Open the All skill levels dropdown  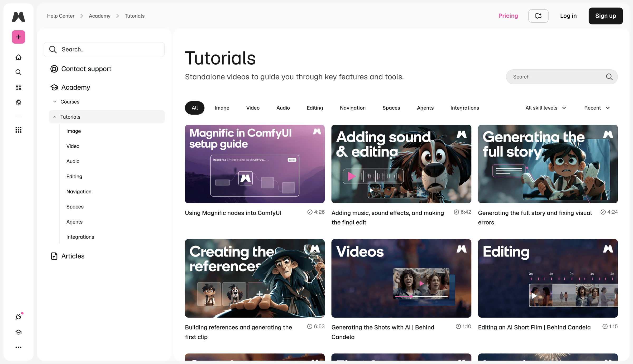click(546, 108)
